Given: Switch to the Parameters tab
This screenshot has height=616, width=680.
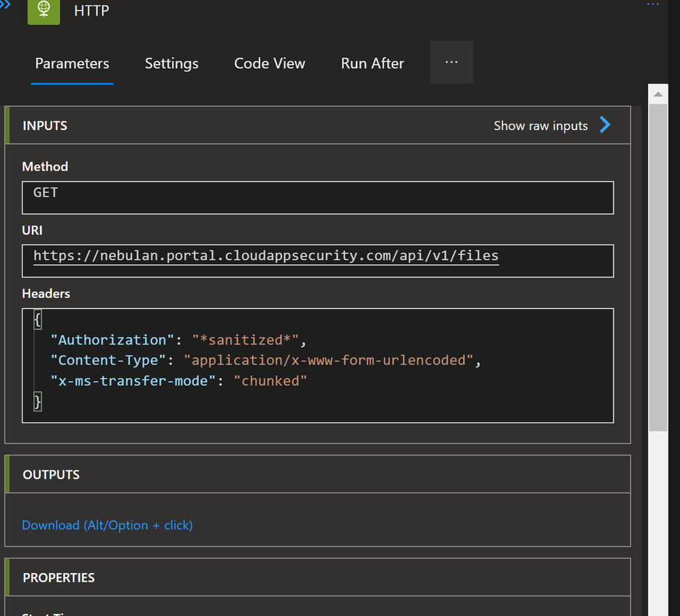Looking at the screenshot, I should 72,63.
